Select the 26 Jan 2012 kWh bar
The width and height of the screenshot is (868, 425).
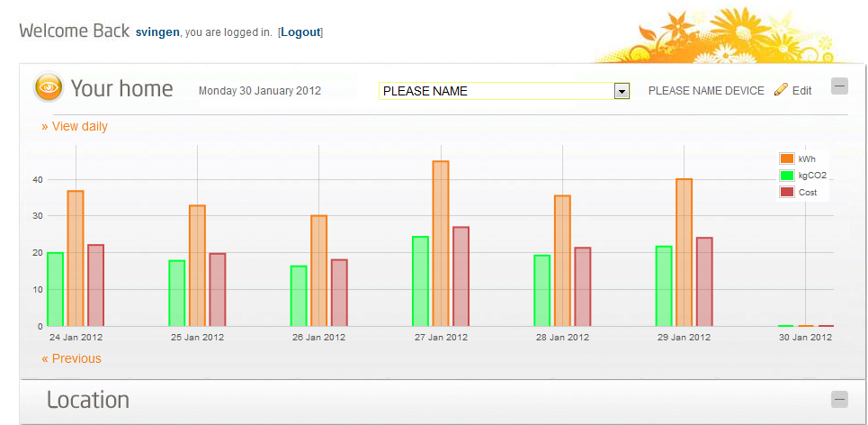click(318, 270)
